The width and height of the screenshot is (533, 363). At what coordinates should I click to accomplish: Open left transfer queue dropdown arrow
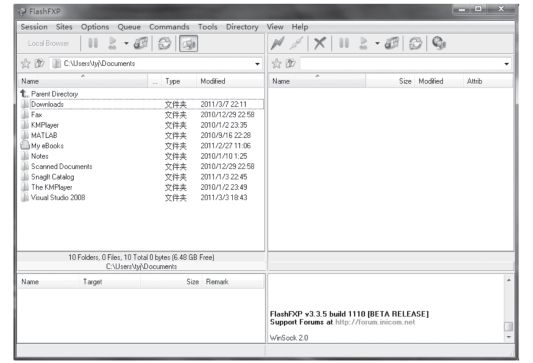[x=126, y=43]
